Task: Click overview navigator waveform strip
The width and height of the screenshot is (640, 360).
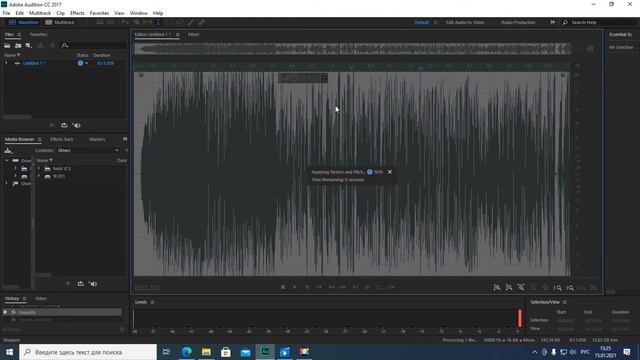Action: point(352,49)
